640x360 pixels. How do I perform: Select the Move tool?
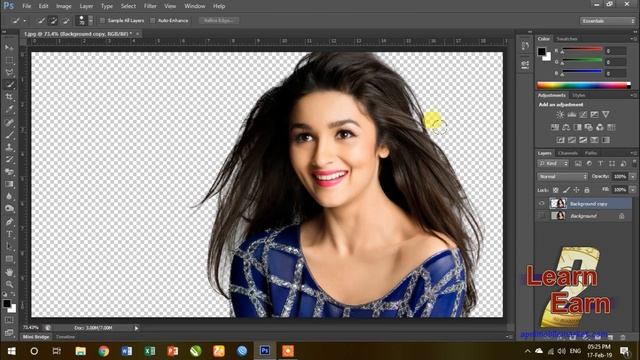point(9,48)
